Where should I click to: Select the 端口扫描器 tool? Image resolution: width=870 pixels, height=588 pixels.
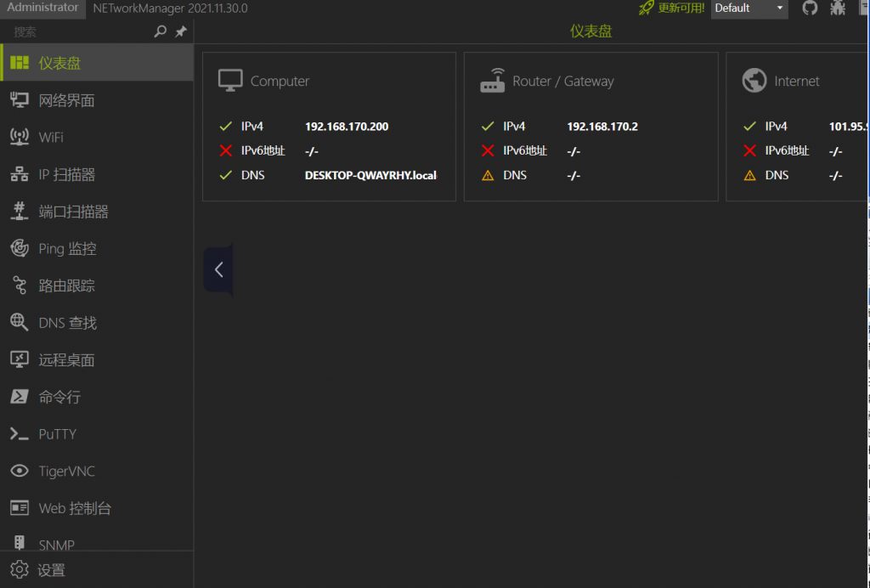pos(74,211)
